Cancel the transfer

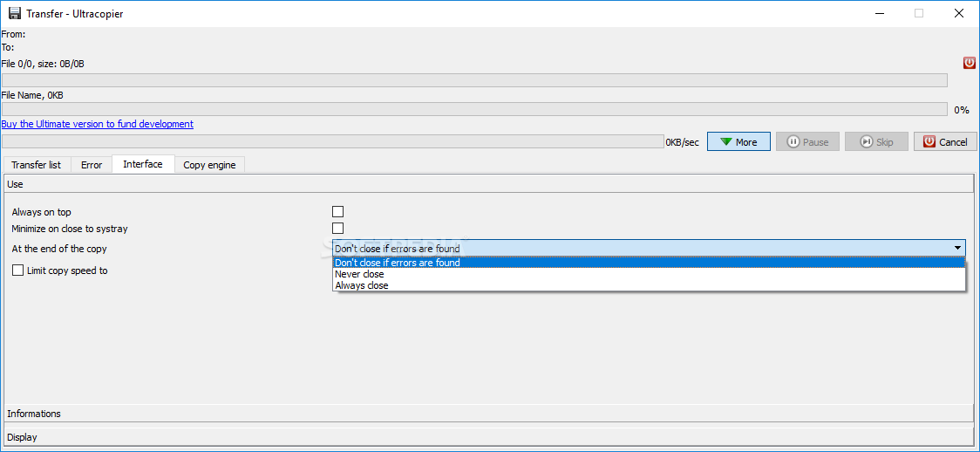pos(945,142)
